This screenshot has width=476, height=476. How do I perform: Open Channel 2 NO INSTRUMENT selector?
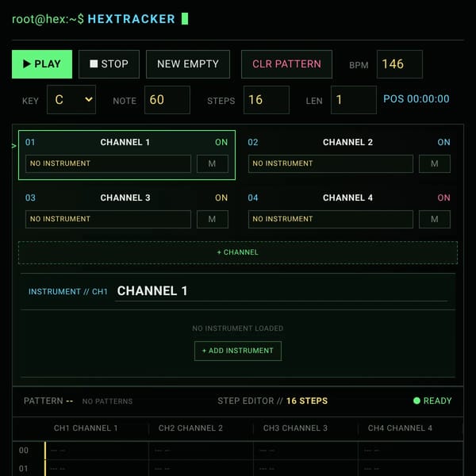coord(331,163)
